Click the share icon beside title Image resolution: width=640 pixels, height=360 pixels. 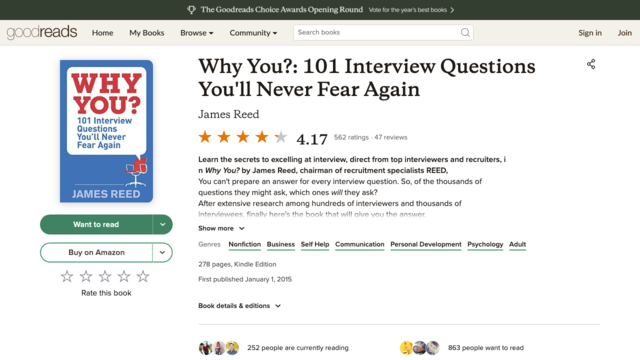point(591,64)
